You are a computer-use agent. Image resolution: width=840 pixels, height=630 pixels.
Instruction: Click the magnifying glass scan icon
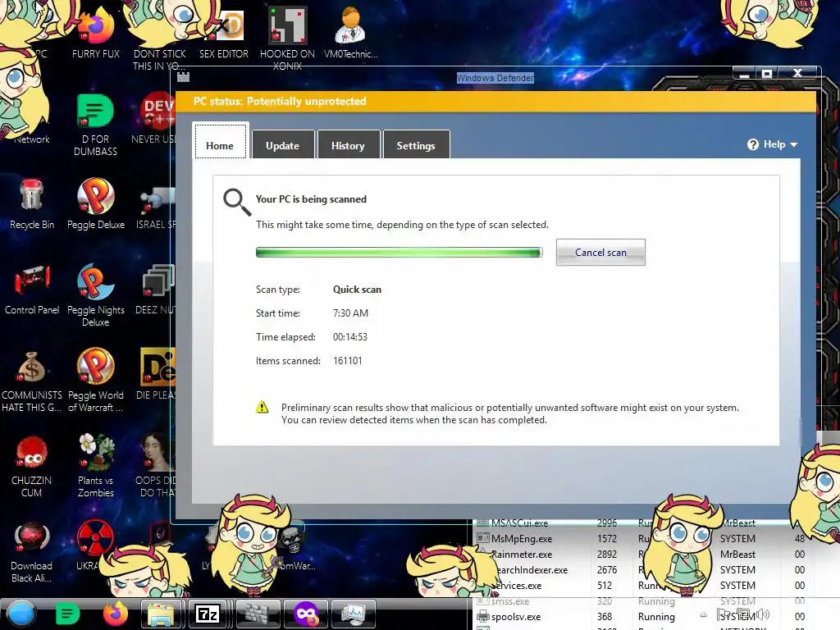(237, 202)
